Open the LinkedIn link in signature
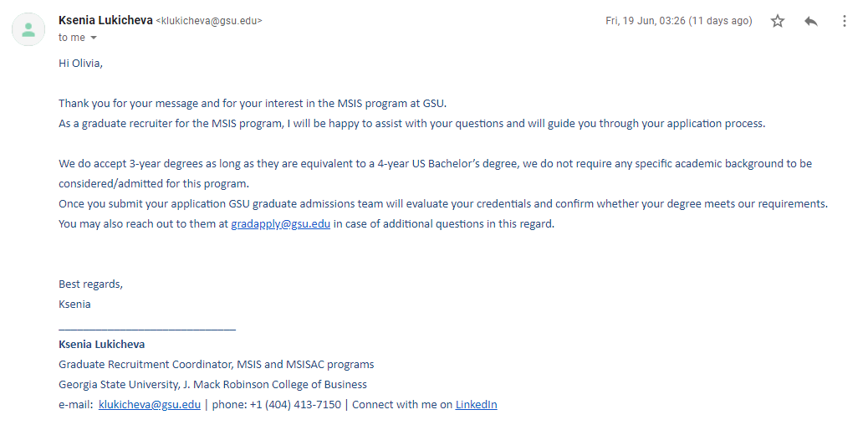868x425 pixels. [476, 404]
